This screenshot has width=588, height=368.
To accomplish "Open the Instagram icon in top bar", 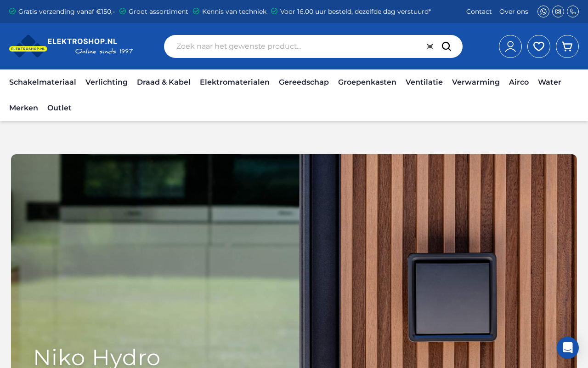I will (558, 11).
